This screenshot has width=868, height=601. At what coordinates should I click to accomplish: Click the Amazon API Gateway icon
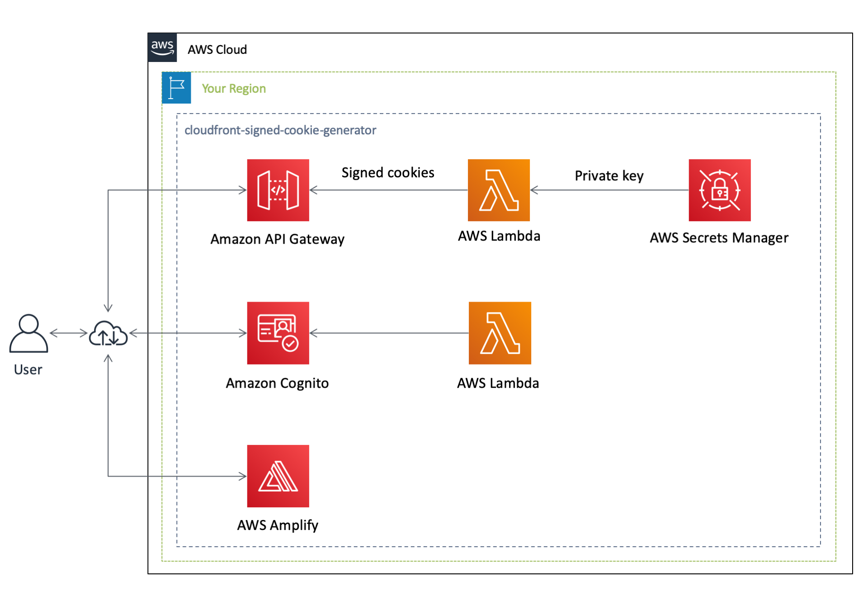(x=278, y=190)
